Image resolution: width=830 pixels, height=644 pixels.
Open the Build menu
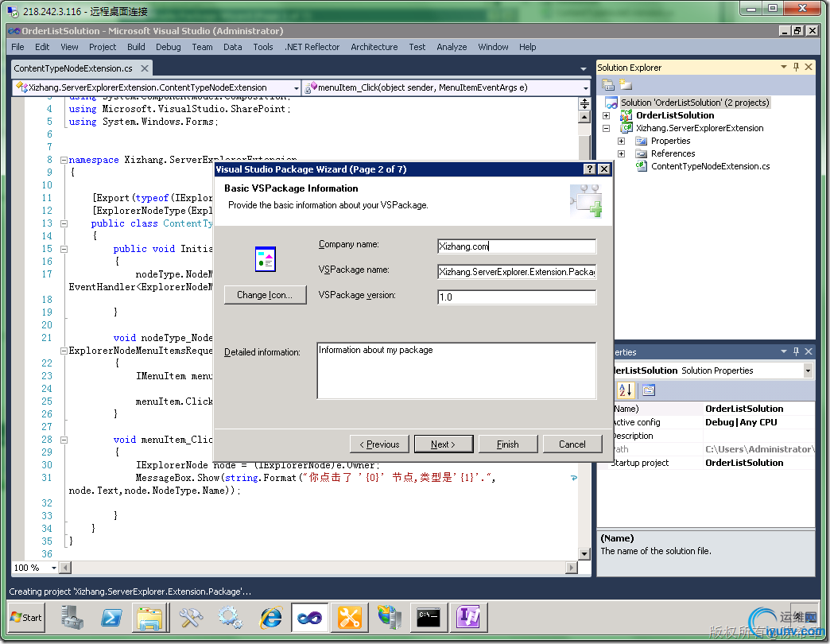coord(136,47)
